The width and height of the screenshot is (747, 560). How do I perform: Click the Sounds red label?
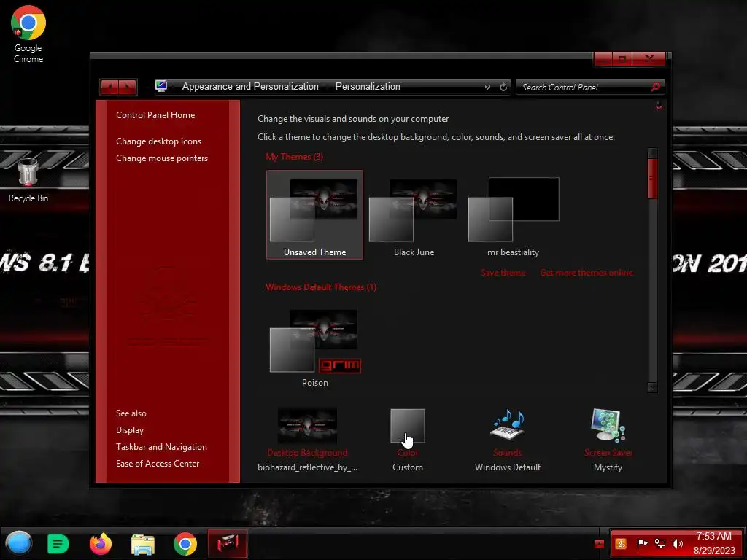click(x=508, y=453)
